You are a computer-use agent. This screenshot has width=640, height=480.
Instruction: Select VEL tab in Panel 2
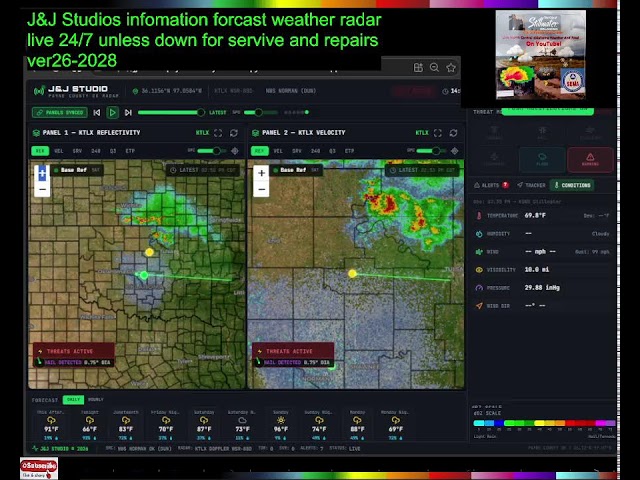(278, 151)
